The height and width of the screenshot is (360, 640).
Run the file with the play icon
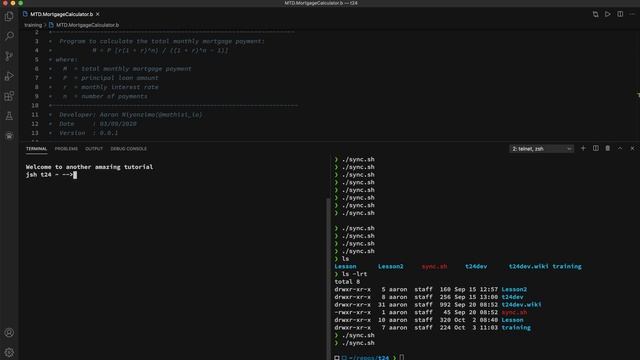click(608, 14)
